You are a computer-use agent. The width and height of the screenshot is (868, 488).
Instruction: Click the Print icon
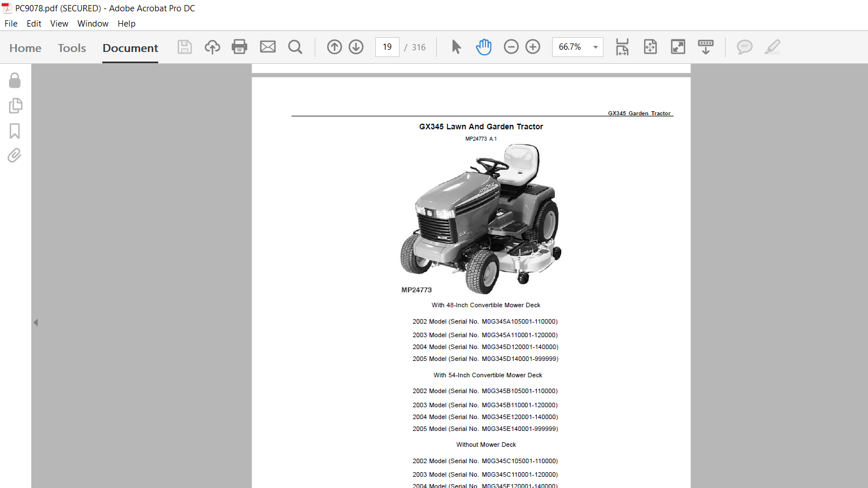240,47
